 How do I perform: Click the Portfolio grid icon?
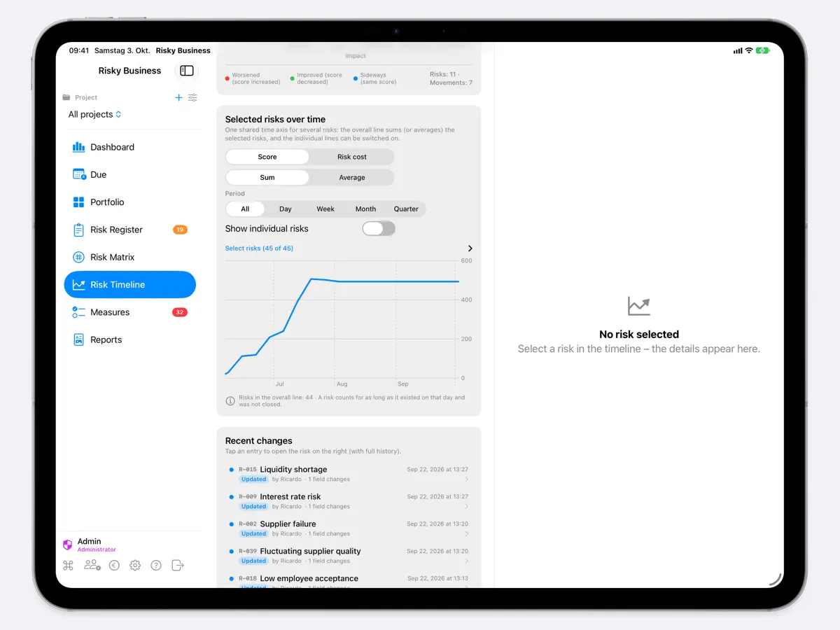[78, 202]
